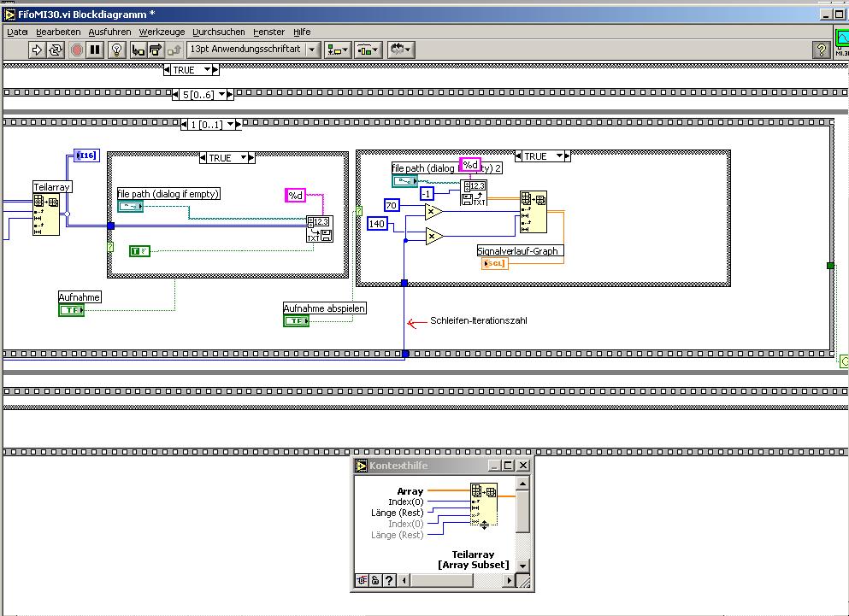Open the Reorder objects dropdown

pos(400,50)
